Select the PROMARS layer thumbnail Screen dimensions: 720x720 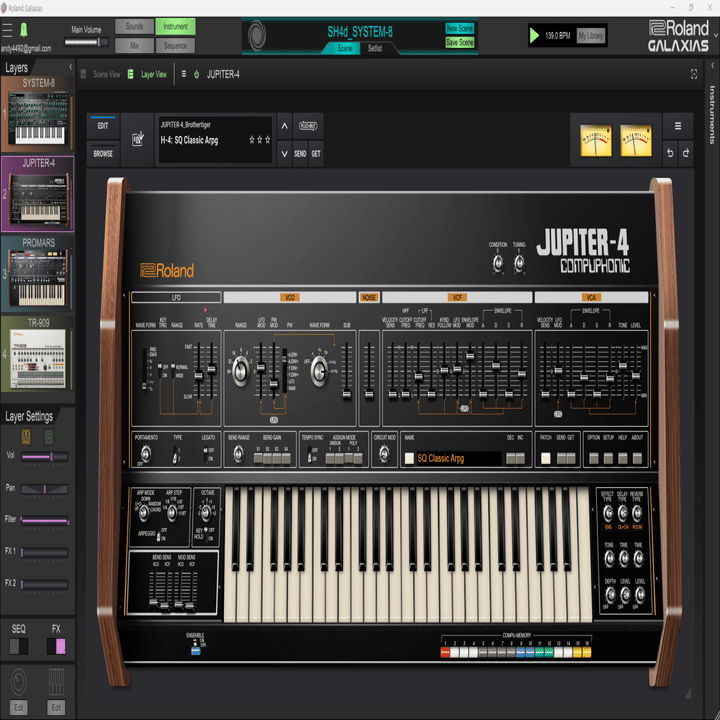(38, 274)
